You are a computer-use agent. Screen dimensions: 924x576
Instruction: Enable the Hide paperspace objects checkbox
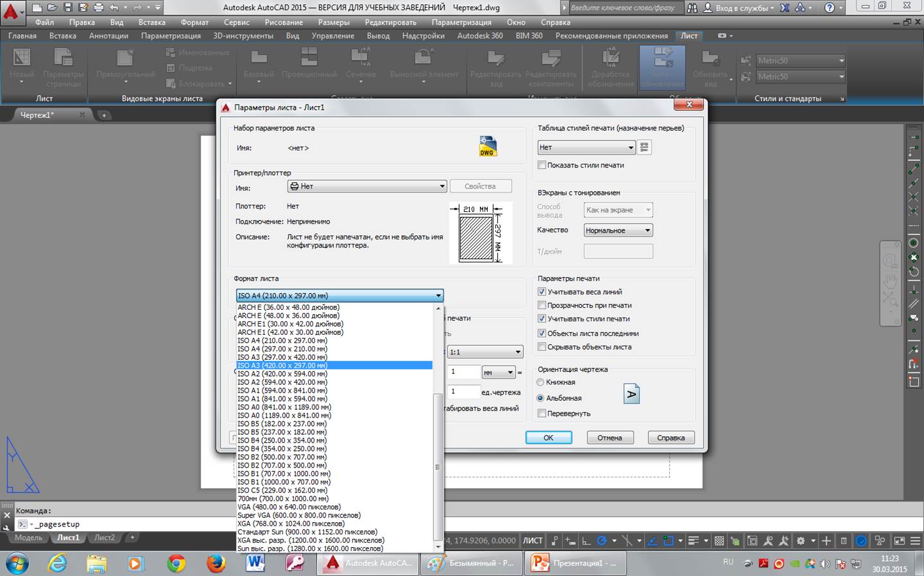542,347
